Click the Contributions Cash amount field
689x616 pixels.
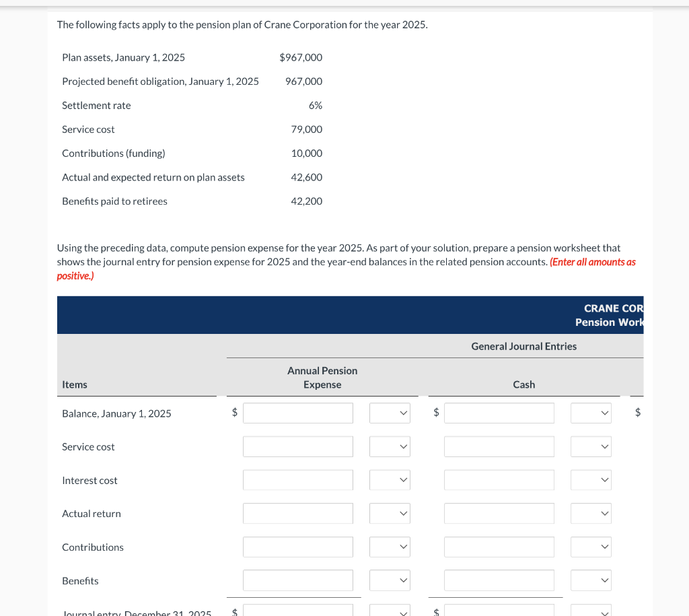tap(499, 547)
